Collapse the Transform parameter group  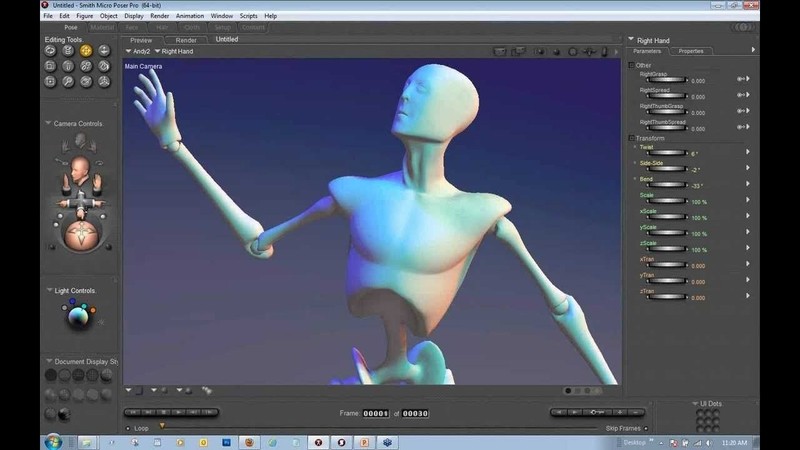pos(633,138)
